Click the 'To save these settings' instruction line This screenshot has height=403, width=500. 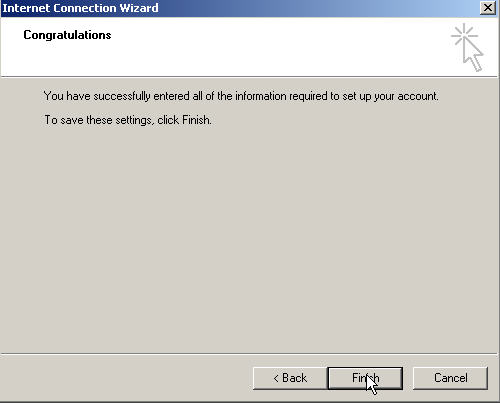pos(128,120)
